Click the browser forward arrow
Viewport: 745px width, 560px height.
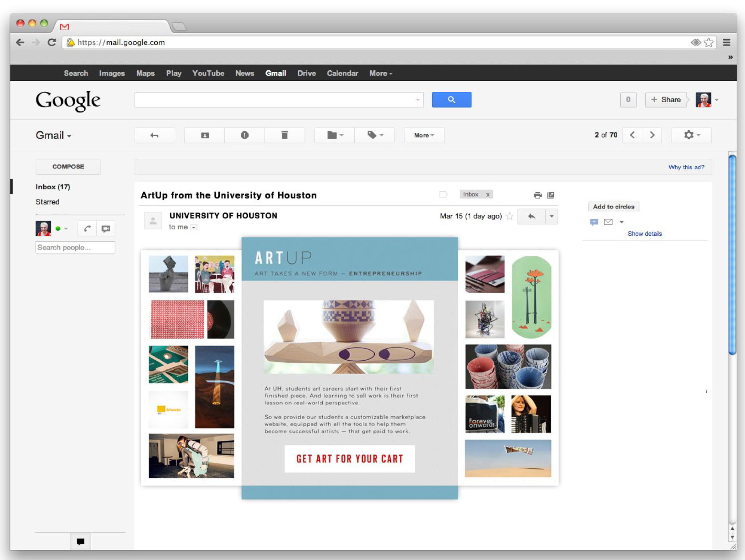36,43
